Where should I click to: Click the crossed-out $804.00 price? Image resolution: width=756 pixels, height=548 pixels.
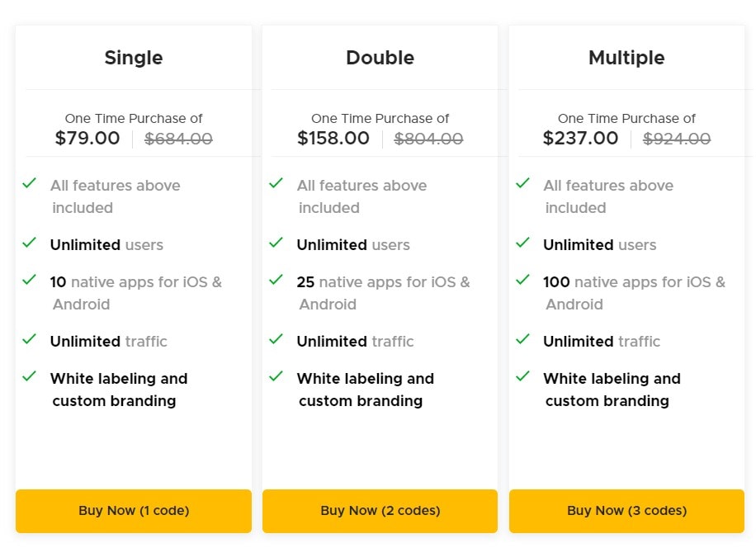point(428,139)
